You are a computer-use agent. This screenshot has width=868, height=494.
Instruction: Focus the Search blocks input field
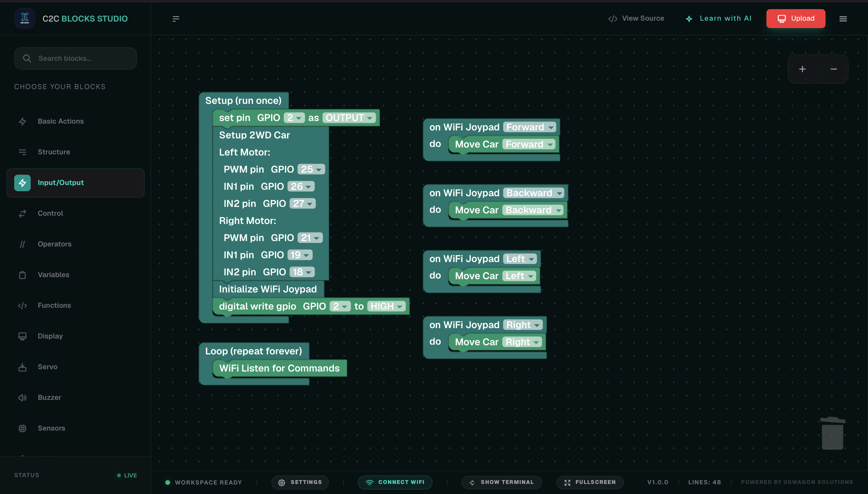[x=75, y=58]
